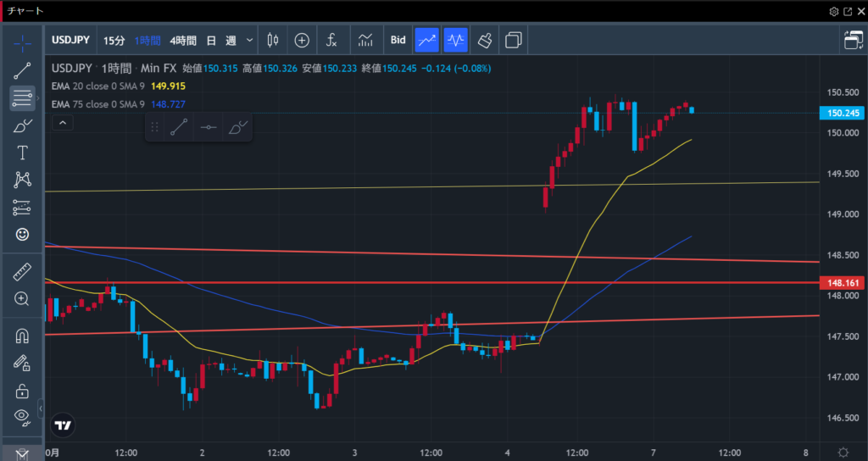The width and height of the screenshot is (868, 461).
Task: Open the indicators fx menu
Action: 332,40
